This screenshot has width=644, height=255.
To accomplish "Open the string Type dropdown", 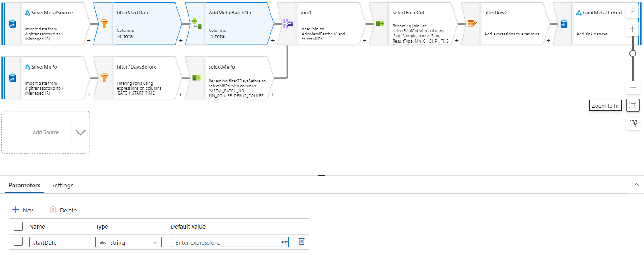I will (129, 242).
